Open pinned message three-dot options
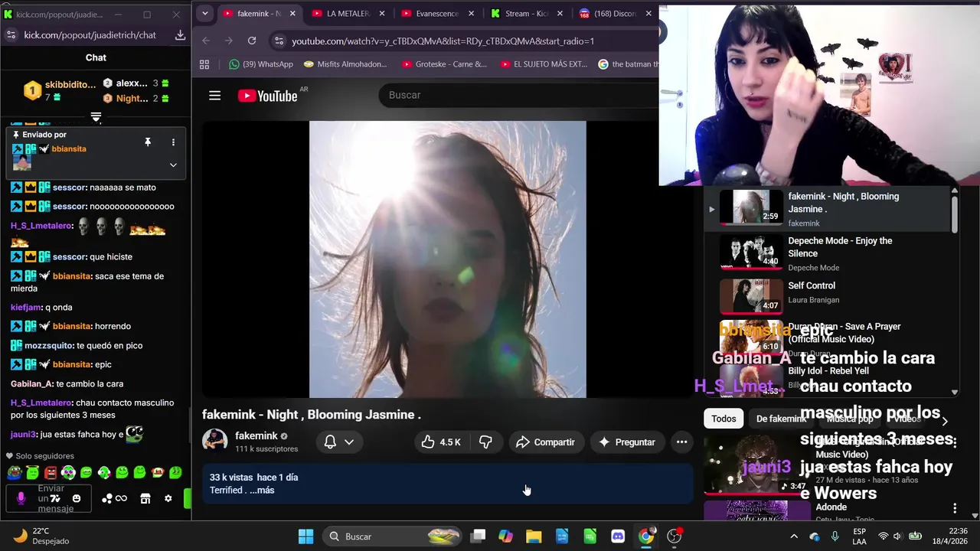This screenshot has width=980, height=551. (173, 142)
